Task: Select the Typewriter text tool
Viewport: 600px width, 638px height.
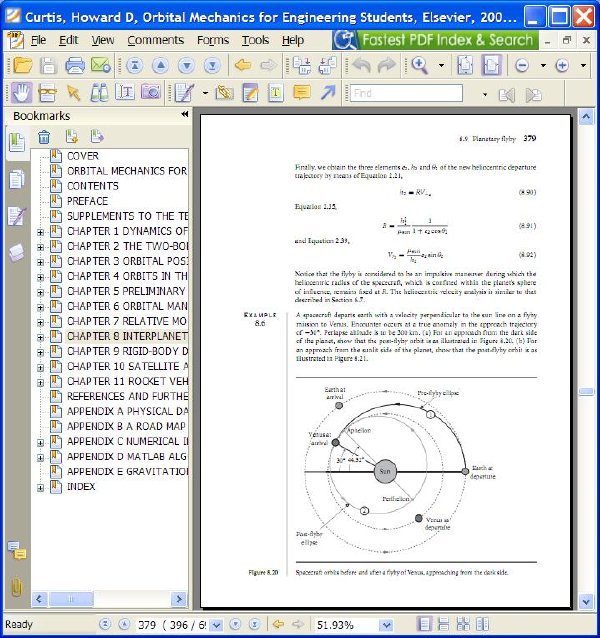Action: 276,93
